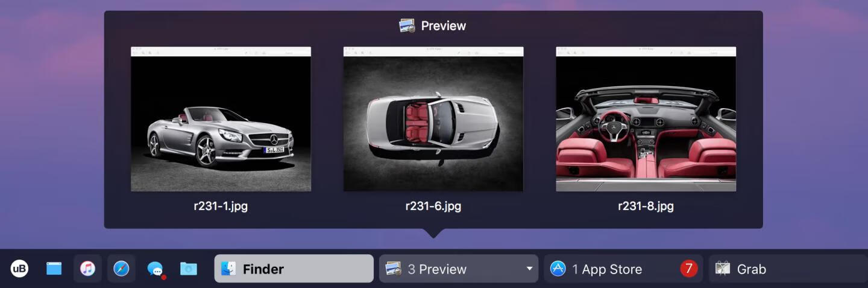Image resolution: width=868 pixels, height=288 pixels.
Task: Click the Grab scissors icon
Action: (723, 269)
